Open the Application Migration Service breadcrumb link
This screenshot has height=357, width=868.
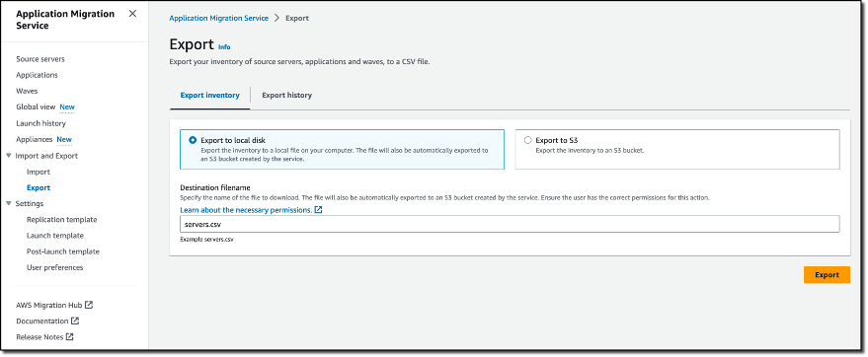click(x=218, y=18)
